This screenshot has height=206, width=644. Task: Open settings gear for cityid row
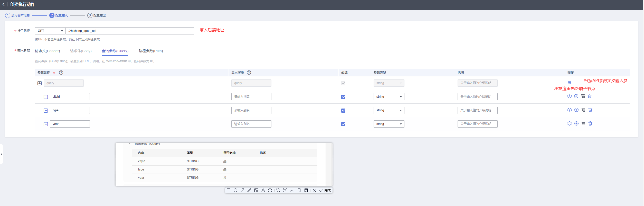point(570,96)
